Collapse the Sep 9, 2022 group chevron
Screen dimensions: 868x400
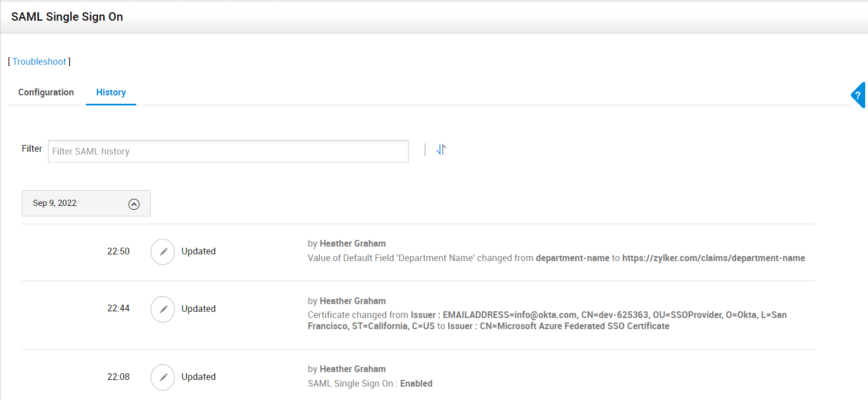coord(133,204)
